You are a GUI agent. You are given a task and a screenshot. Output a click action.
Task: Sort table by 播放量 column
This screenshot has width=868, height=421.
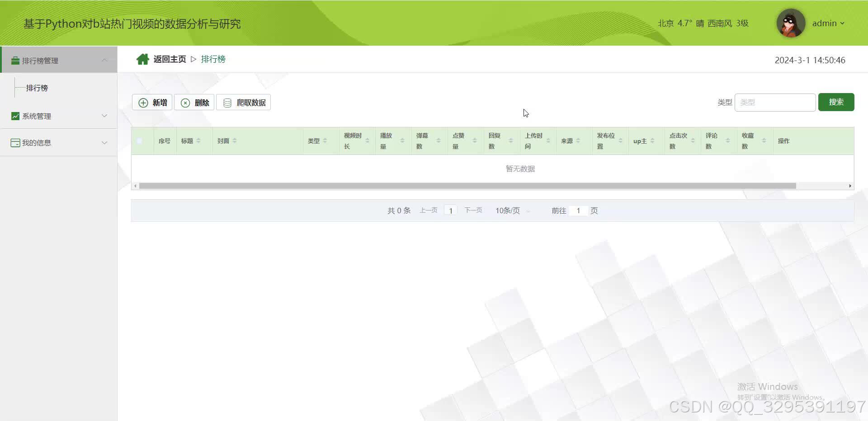pos(402,141)
